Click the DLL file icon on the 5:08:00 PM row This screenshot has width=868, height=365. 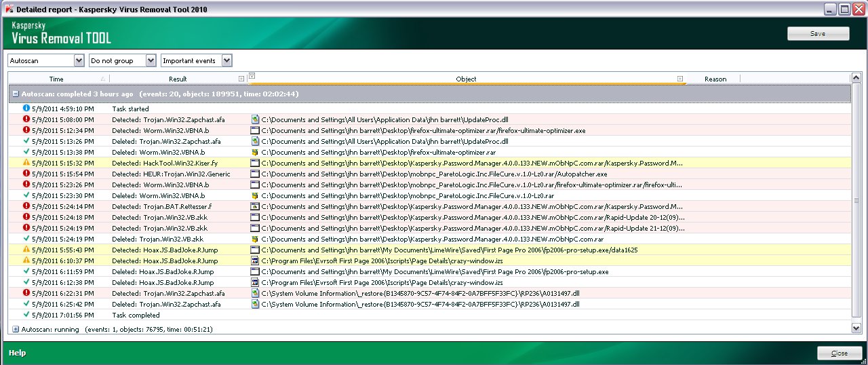coord(255,119)
